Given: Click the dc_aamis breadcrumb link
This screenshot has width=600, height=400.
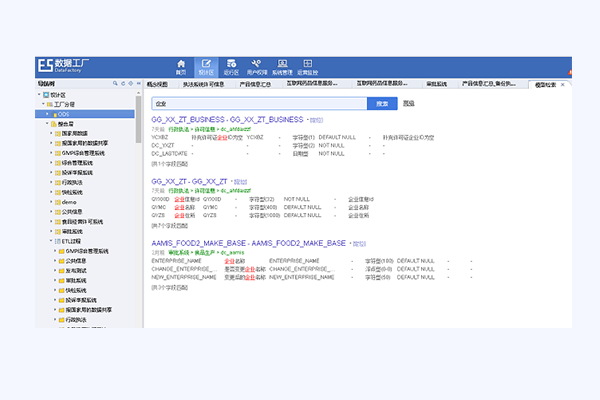Looking at the screenshot, I should tap(232, 253).
